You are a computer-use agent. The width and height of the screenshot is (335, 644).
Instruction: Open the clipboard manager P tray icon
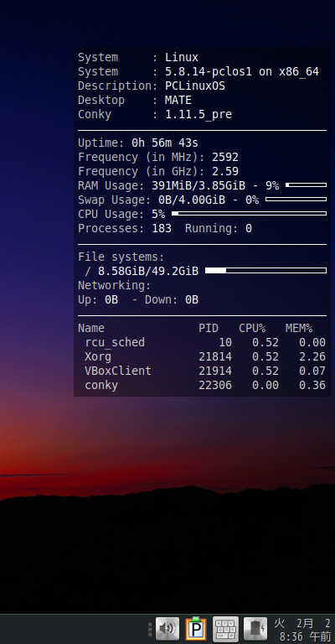pyautogui.click(x=196, y=629)
